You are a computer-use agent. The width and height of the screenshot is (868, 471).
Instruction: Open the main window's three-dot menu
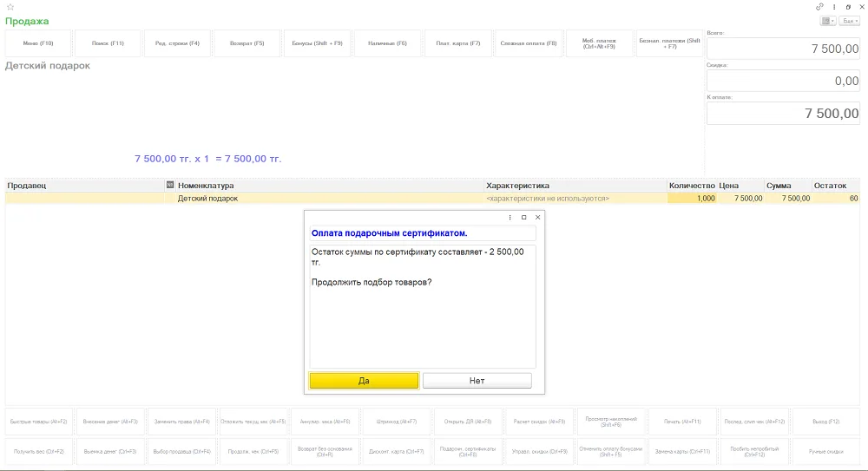pos(834,7)
